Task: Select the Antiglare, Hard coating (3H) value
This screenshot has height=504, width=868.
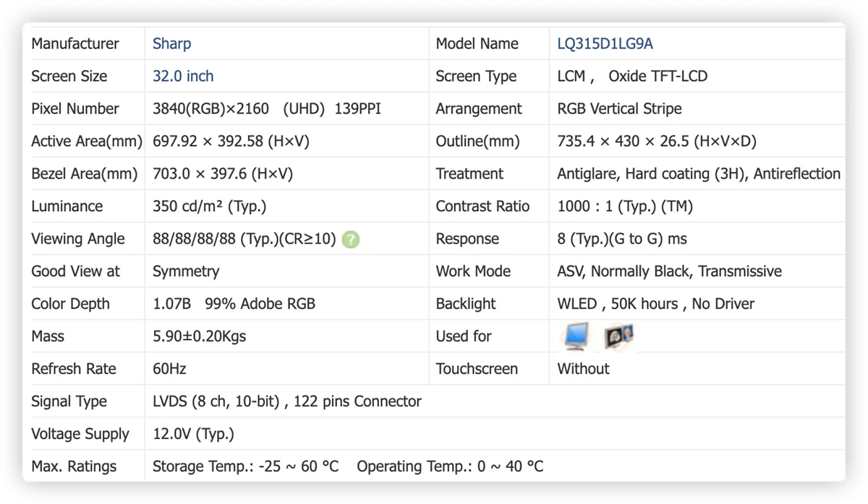Action: pyautogui.click(x=699, y=174)
